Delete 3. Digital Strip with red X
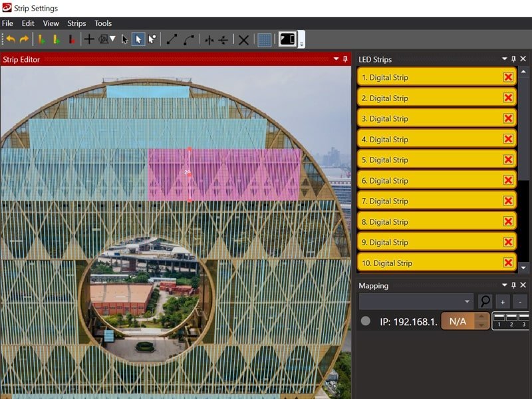This screenshot has height=399, width=532. pos(508,118)
